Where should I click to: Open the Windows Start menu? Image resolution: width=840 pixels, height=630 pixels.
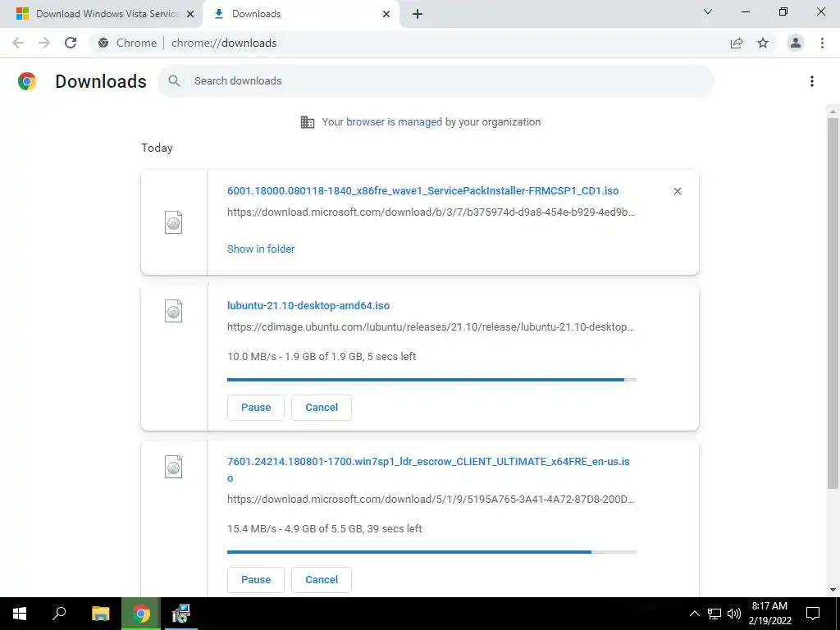tap(20, 614)
